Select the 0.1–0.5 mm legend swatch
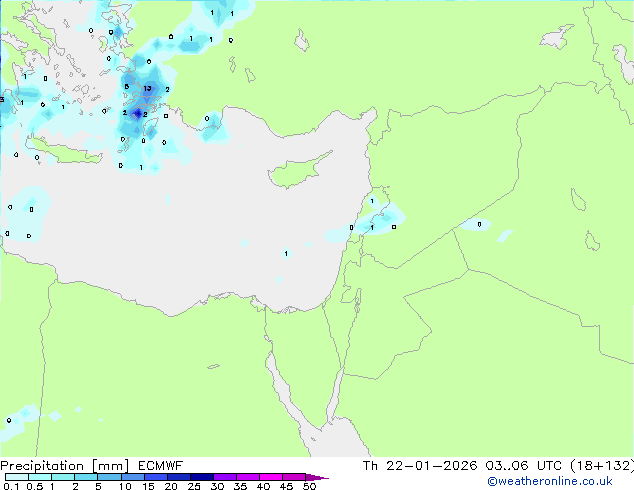Screen dimensions: 634x490 point(17,477)
